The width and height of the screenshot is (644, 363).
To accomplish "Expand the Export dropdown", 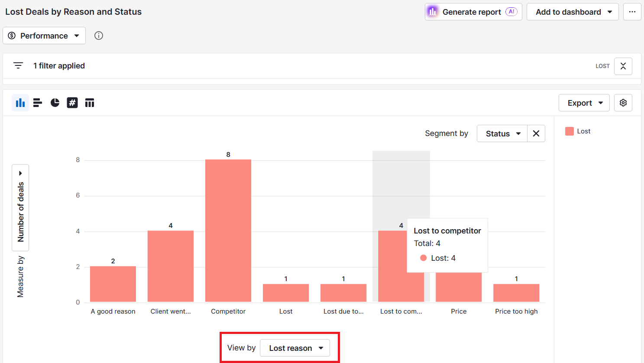I will 584,103.
